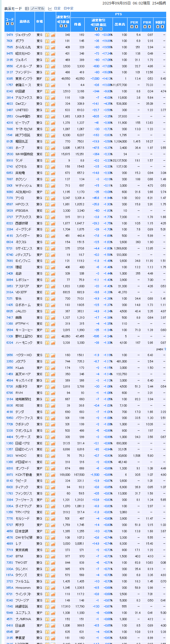Screen dimensions: 170x644
Task: Click 創建エース stock name cell
Action: click(x=24, y=85)
